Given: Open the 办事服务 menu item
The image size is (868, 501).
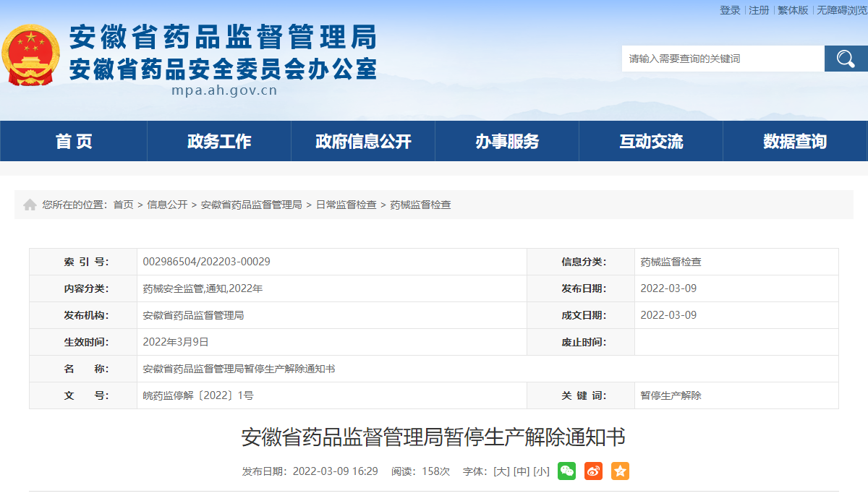Looking at the screenshot, I should (x=507, y=142).
